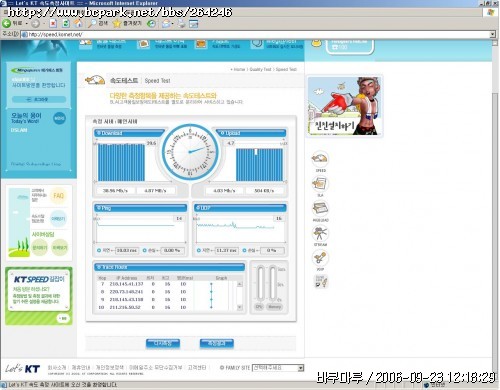Expand the address bar dropdown arrow

tap(492, 34)
